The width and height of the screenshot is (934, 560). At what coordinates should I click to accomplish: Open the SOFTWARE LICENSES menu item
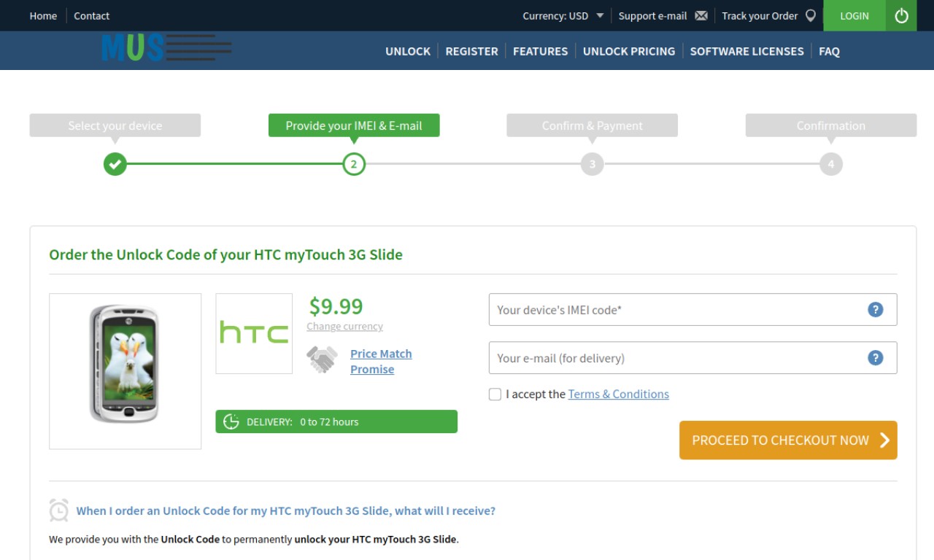(747, 51)
